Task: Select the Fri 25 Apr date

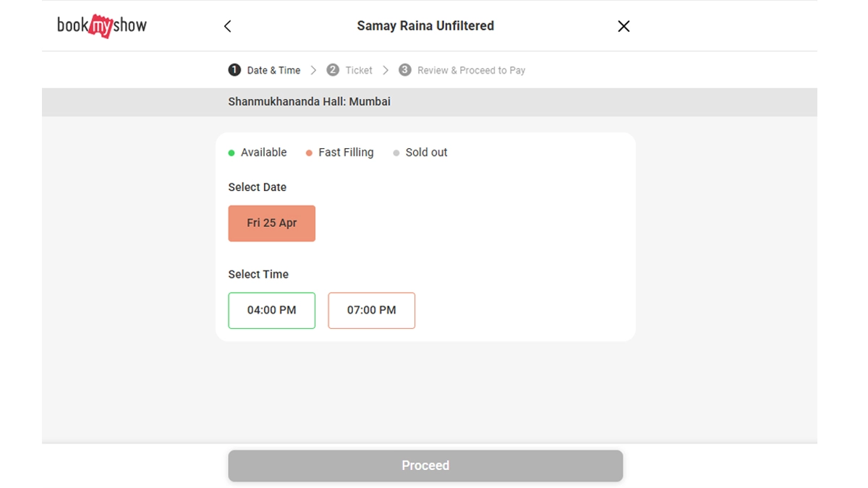Action: pos(272,223)
